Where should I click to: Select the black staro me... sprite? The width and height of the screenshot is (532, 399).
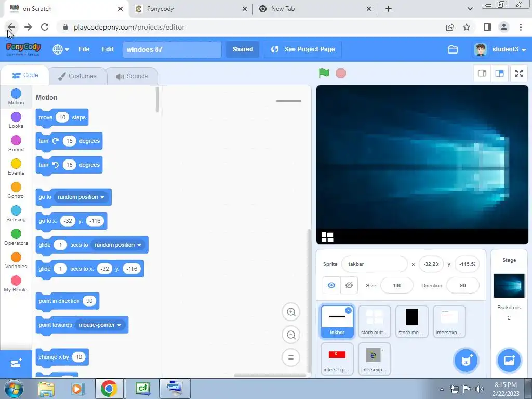click(411, 321)
